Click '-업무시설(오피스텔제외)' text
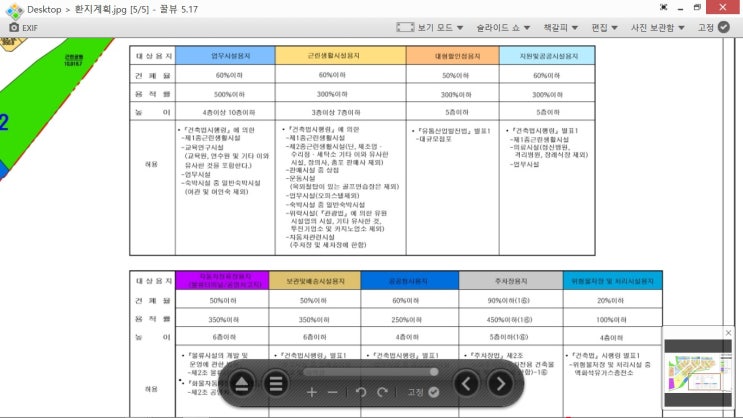The height and width of the screenshot is (418, 743). click(x=323, y=196)
